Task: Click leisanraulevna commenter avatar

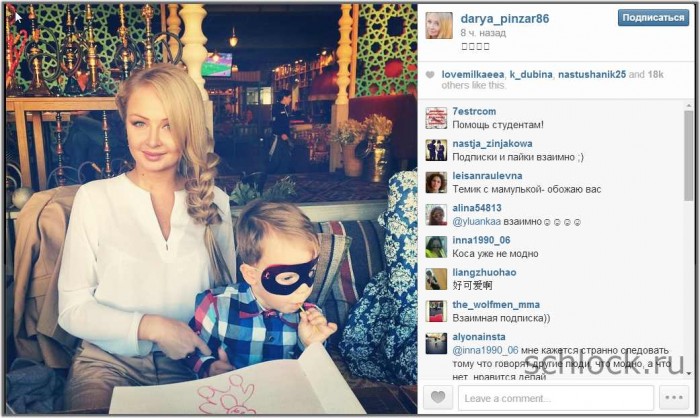Action: point(436,182)
